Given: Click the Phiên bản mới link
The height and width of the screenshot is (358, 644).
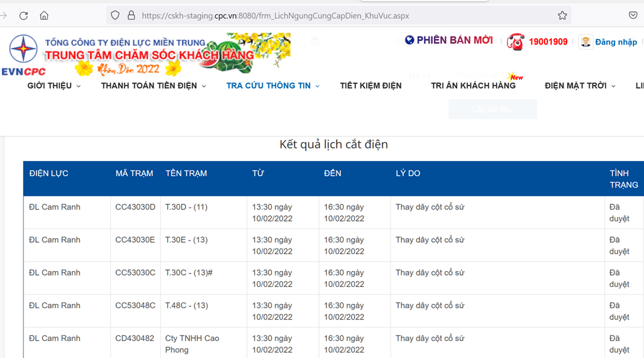Looking at the screenshot, I should coord(455,40).
